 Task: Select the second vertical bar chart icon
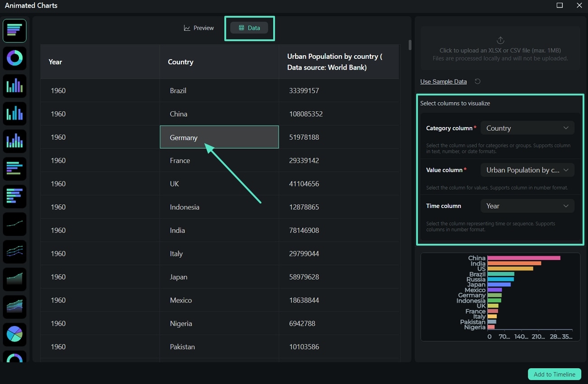click(x=14, y=113)
